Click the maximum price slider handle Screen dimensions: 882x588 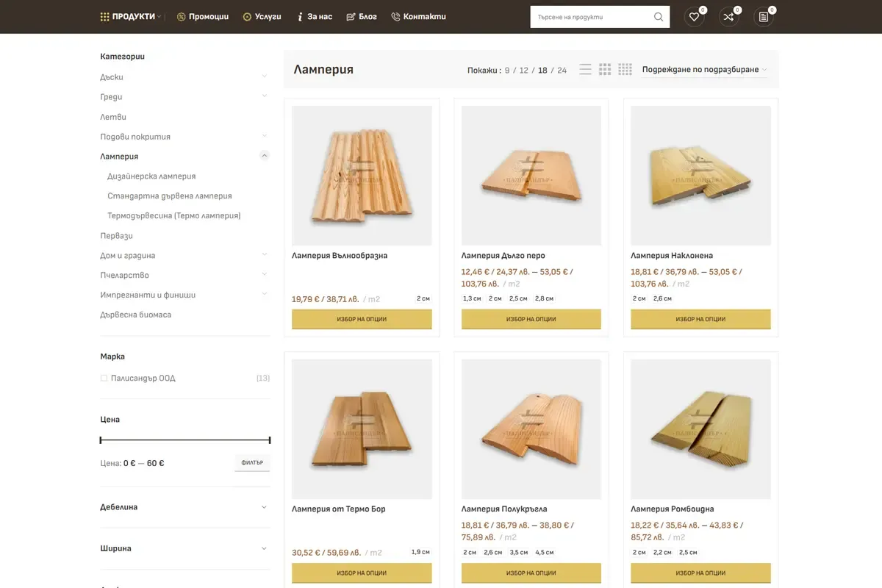(270, 440)
